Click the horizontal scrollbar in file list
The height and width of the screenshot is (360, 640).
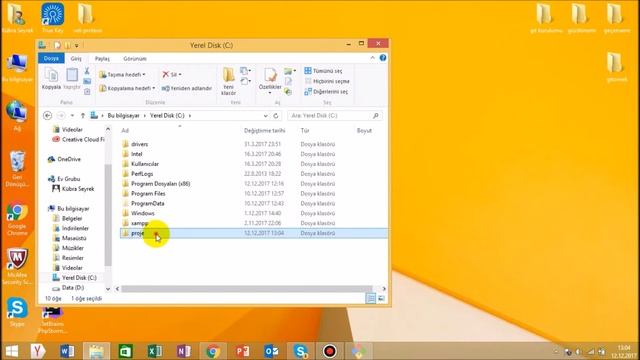click(x=247, y=289)
